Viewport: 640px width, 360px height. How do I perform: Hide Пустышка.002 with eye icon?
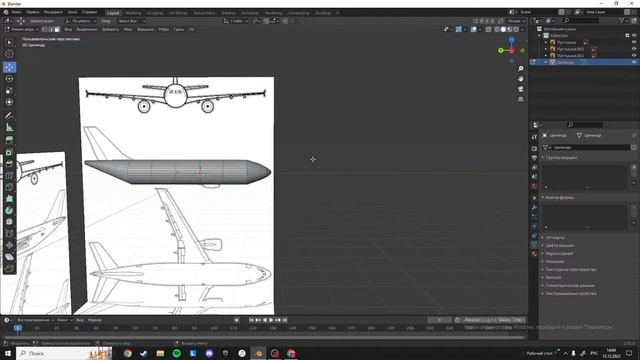click(x=634, y=55)
